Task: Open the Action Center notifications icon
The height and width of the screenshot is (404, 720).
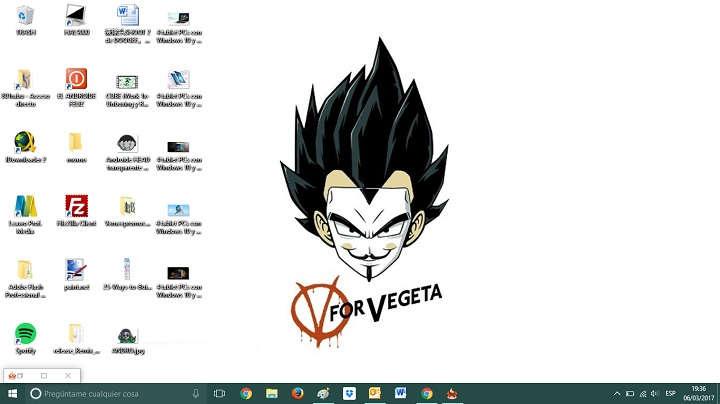Action: coord(711,393)
